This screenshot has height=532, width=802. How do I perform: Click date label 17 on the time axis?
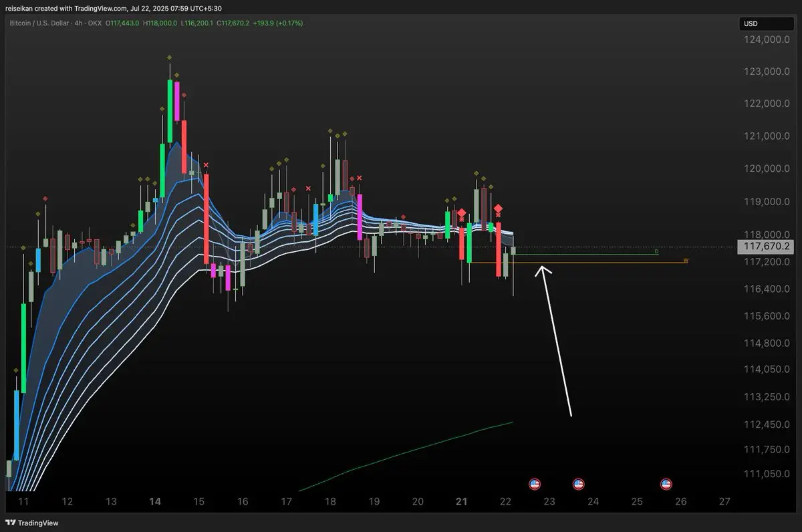[x=286, y=501]
